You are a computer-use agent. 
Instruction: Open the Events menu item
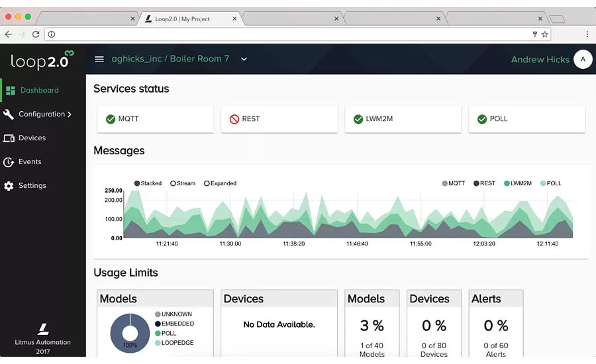pyautogui.click(x=43, y=162)
